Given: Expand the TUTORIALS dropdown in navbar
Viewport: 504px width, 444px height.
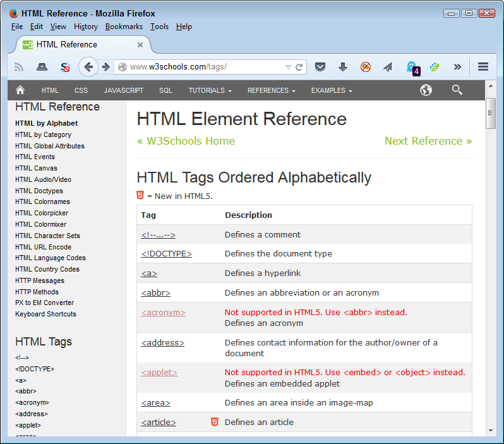Looking at the screenshot, I should click(x=210, y=90).
